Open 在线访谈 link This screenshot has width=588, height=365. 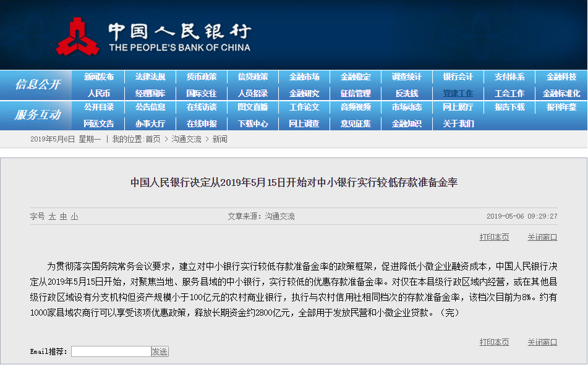point(202,107)
